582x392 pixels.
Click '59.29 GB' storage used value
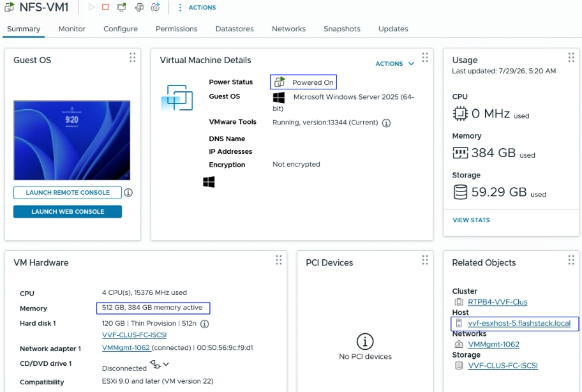coord(499,192)
